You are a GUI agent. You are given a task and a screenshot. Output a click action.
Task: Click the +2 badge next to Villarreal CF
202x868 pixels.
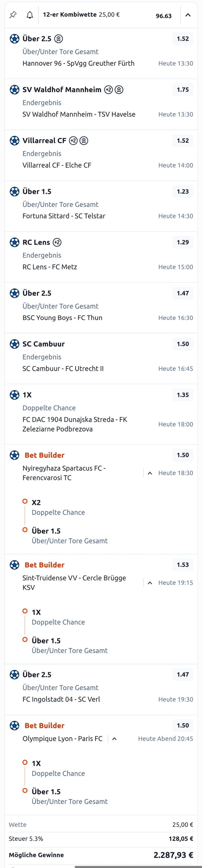(x=73, y=141)
